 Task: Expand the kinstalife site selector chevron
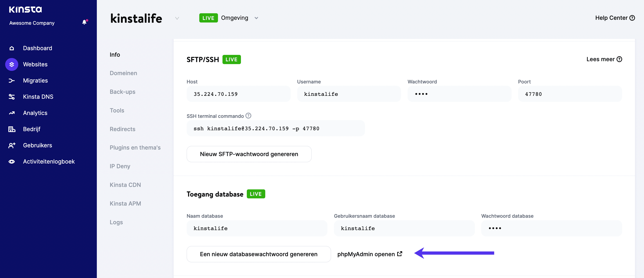tap(177, 18)
